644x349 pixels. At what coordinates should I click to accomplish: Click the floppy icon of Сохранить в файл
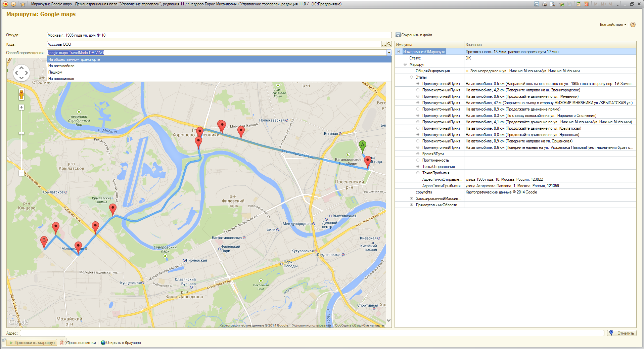pyautogui.click(x=398, y=35)
